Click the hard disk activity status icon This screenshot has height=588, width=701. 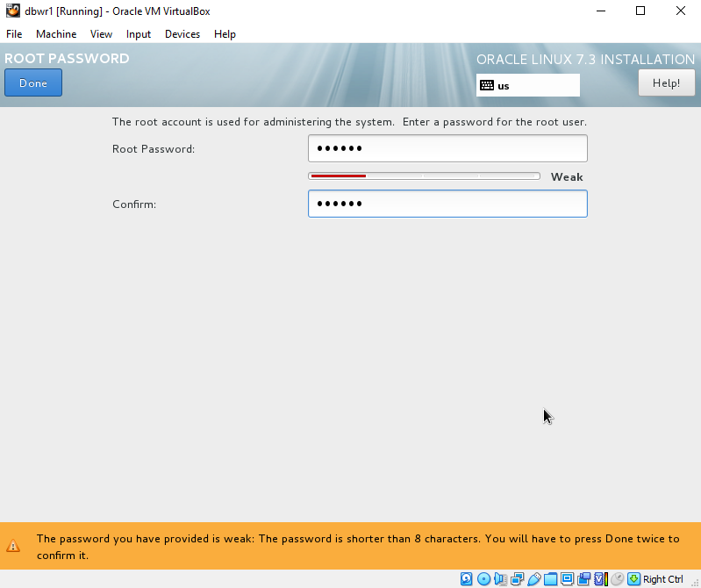click(x=466, y=579)
